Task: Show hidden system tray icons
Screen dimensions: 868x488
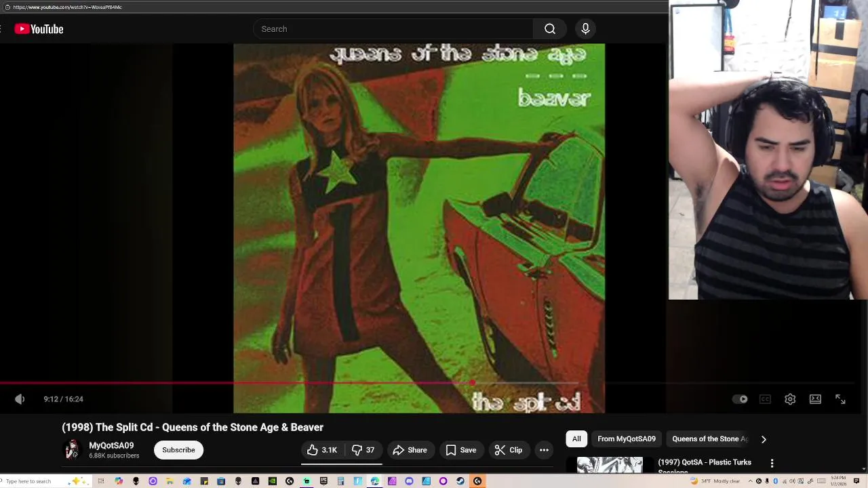Action: coord(751,481)
